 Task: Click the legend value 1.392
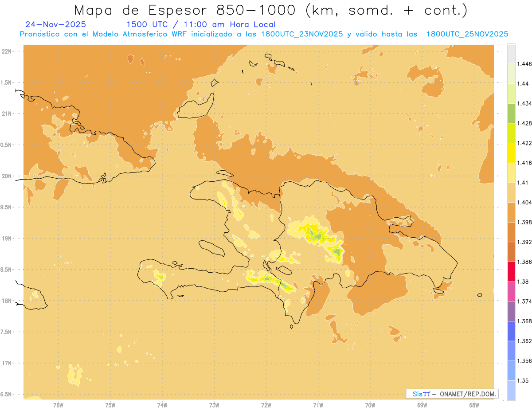coord(524,242)
